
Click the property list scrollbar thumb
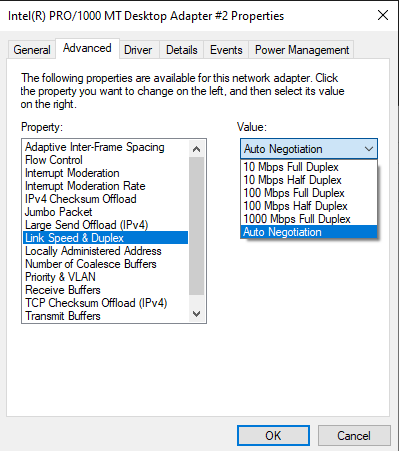(197, 226)
